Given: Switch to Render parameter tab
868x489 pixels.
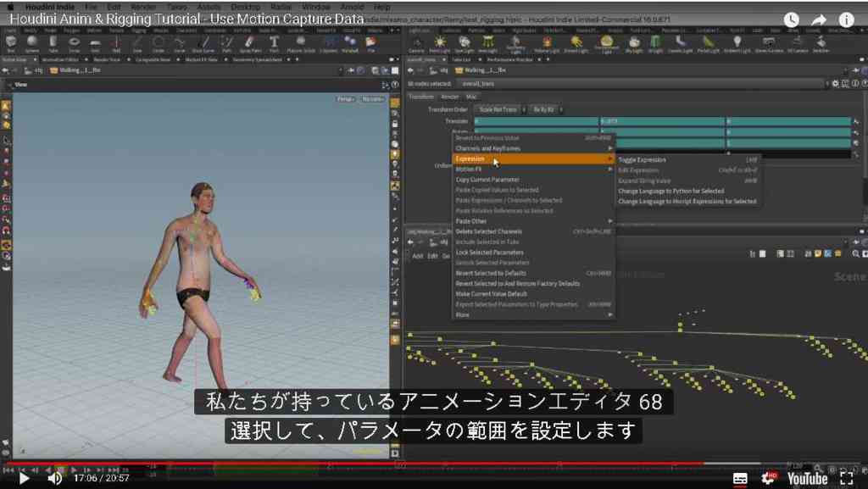Looking at the screenshot, I should click(449, 97).
